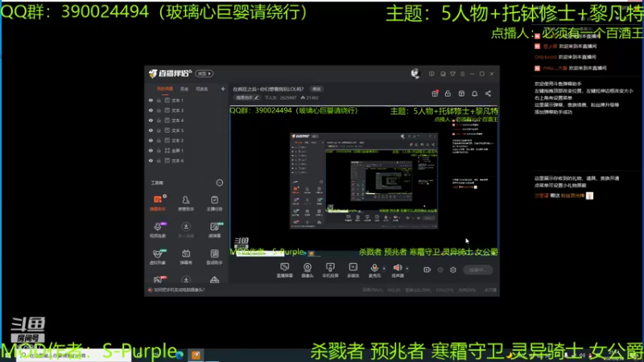
Task: Add 手机投屏 phone screen-cast source
Action: click(330, 270)
